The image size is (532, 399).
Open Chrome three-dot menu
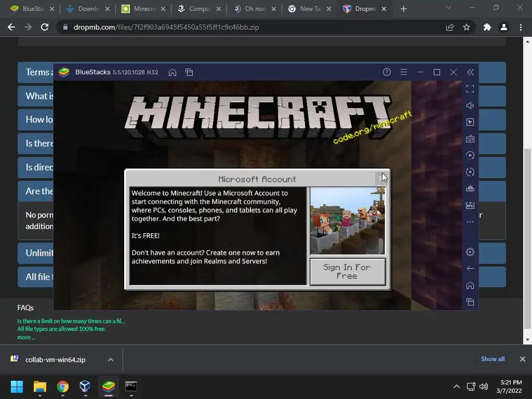(521, 27)
